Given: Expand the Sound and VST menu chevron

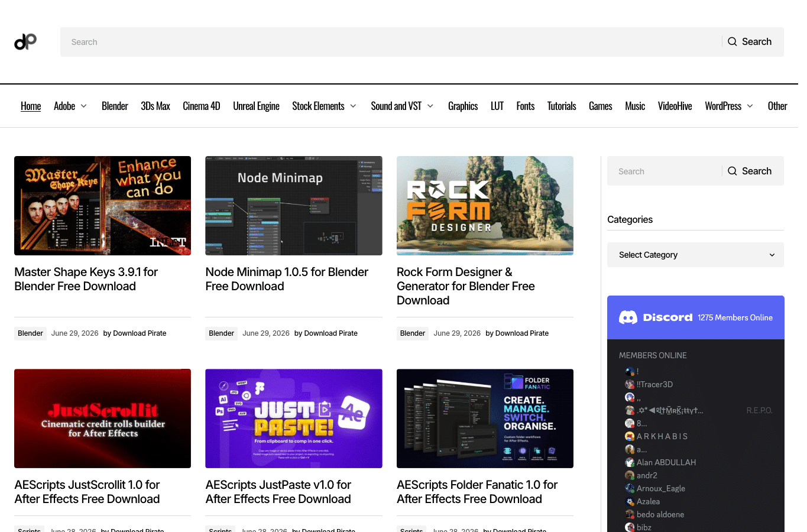Looking at the screenshot, I should pos(430,106).
